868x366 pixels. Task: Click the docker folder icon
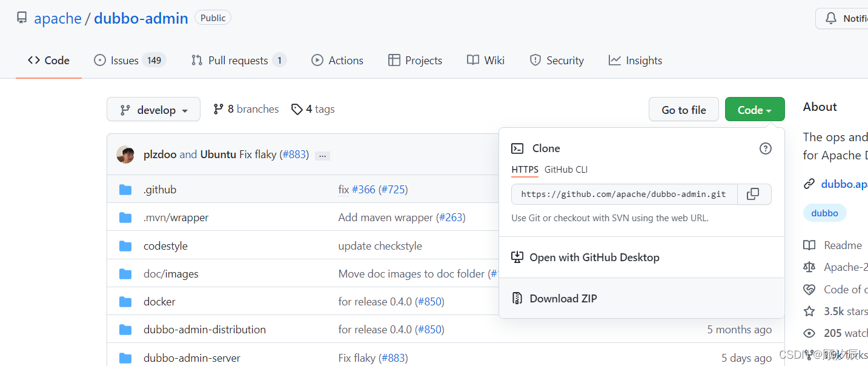click(x=125, y=302)
